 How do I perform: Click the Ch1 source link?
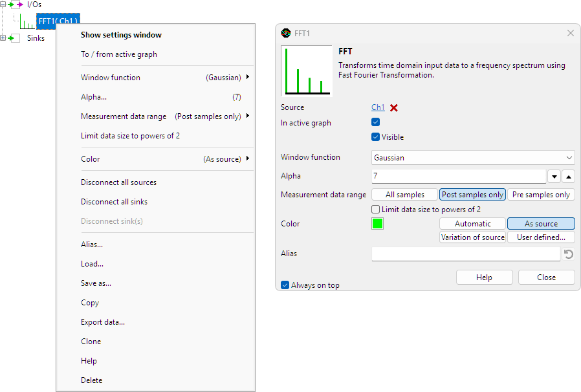click(x=378, y=107)
